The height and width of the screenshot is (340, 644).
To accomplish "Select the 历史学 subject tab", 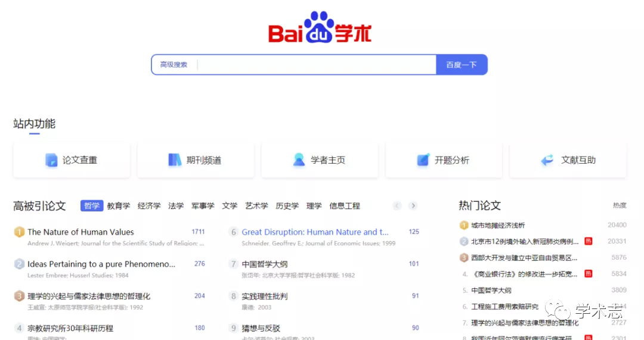I will [287, 206].
